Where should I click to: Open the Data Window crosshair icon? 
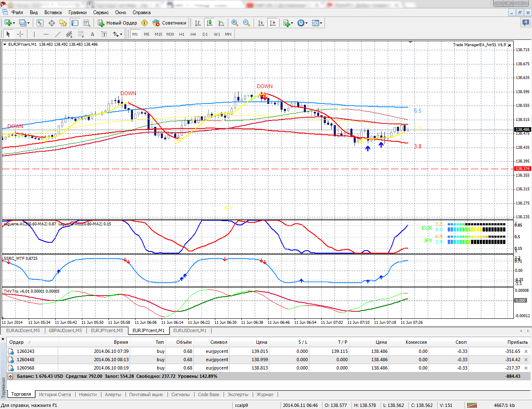[52, 23]
